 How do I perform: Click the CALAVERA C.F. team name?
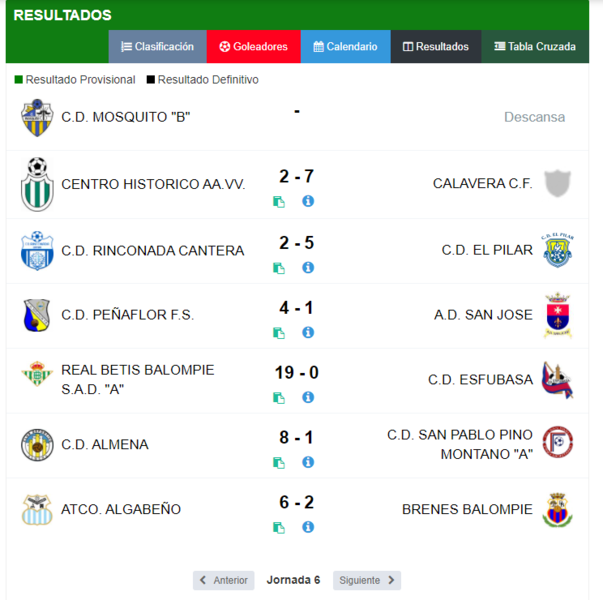pos(483,183)
